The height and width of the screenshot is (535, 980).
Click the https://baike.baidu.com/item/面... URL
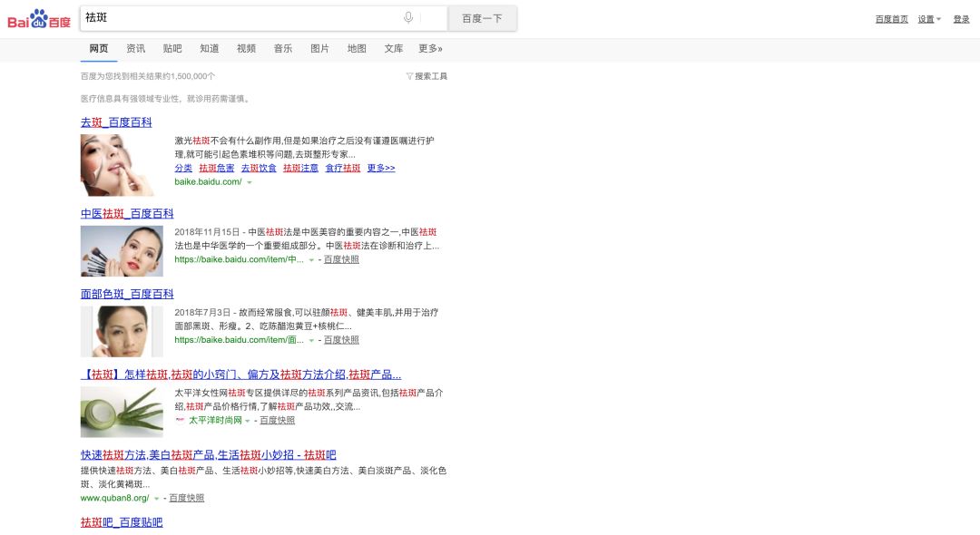240,340
